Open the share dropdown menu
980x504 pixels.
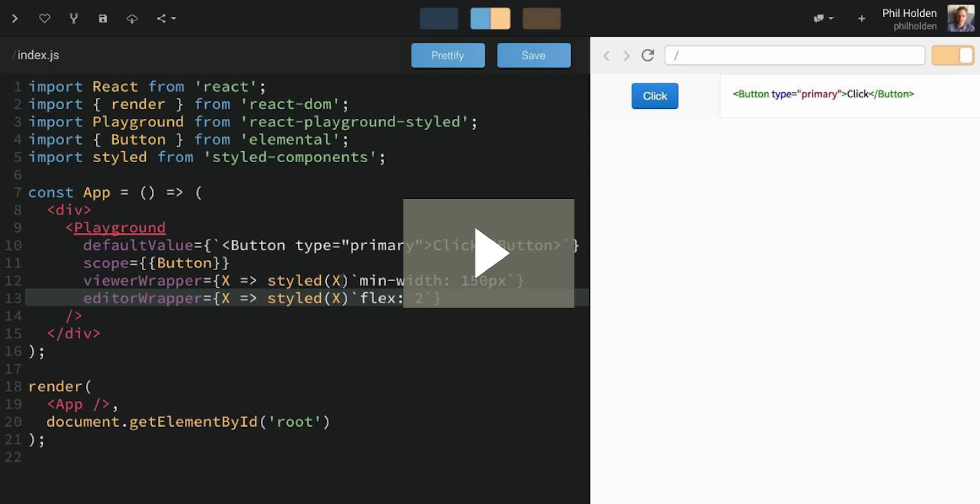[x=166, y=18]
